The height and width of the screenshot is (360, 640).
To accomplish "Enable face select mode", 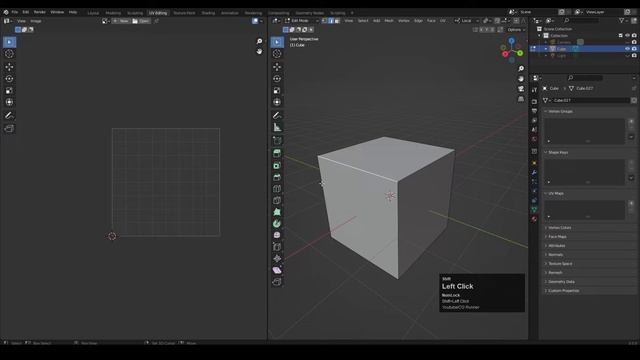I will click(337, 20).
